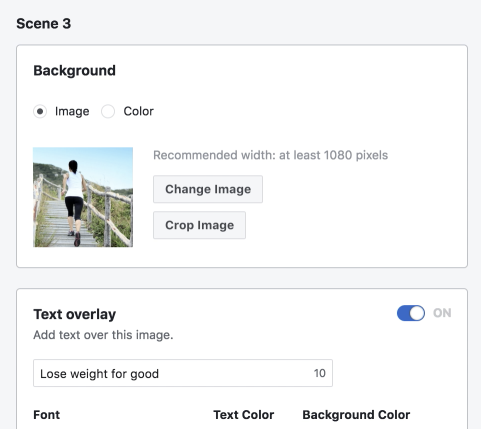The image size is (481, 429).
Task: Click 'Add text over this image' description
Action: [x=103, y=335]
